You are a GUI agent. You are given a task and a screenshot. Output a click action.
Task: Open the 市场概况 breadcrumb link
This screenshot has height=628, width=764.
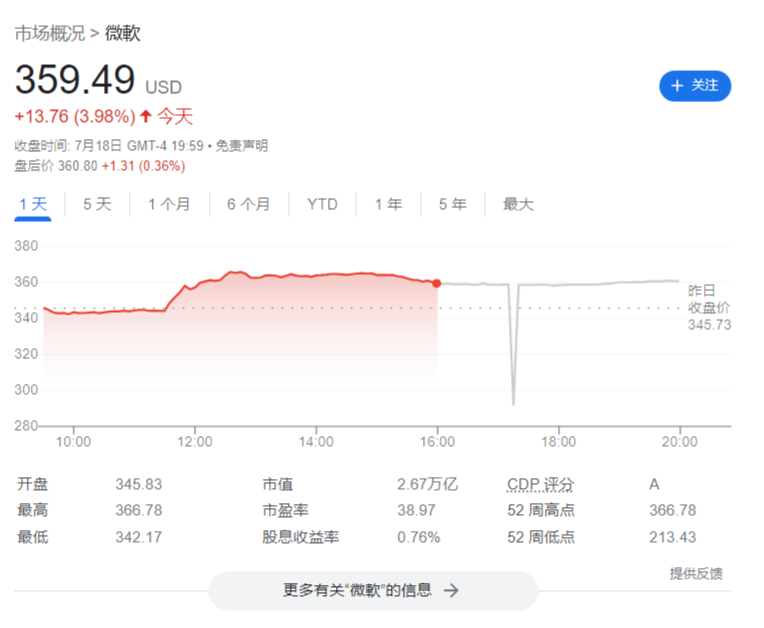(49, 33)
